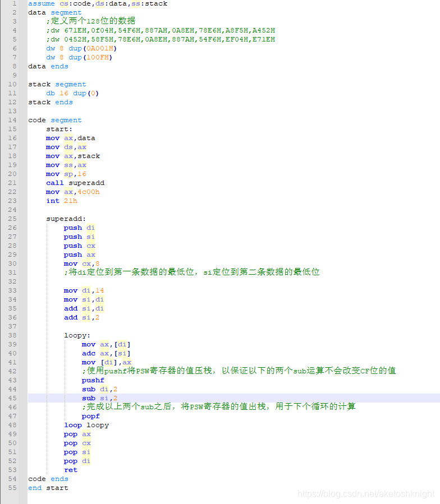Click 'dw 8 dup(100FH)' line
Image resolution: width=440 pixels, height=504 pixels.
(79, 58)
